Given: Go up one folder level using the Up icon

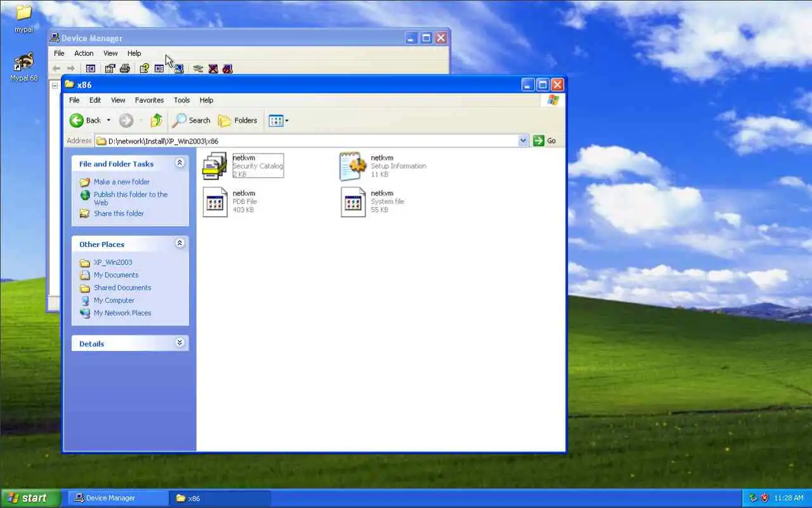Looking at the screenshot, I should coord(156,120).
